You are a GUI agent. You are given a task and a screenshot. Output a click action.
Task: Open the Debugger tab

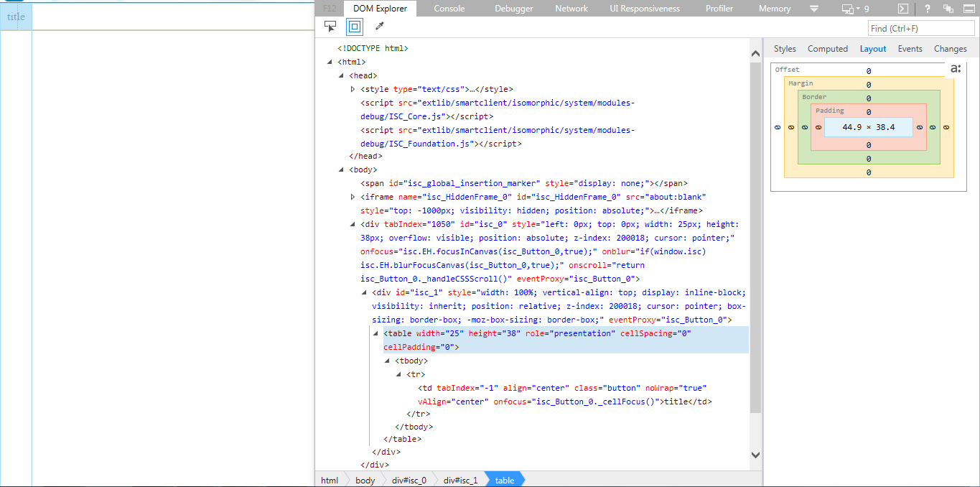[514, 9]
